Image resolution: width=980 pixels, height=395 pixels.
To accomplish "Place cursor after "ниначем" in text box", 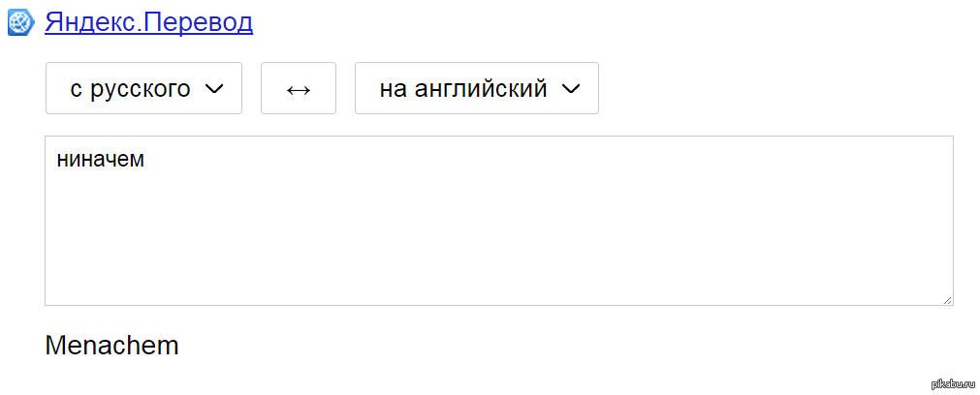I will click(x=145, y=158).
